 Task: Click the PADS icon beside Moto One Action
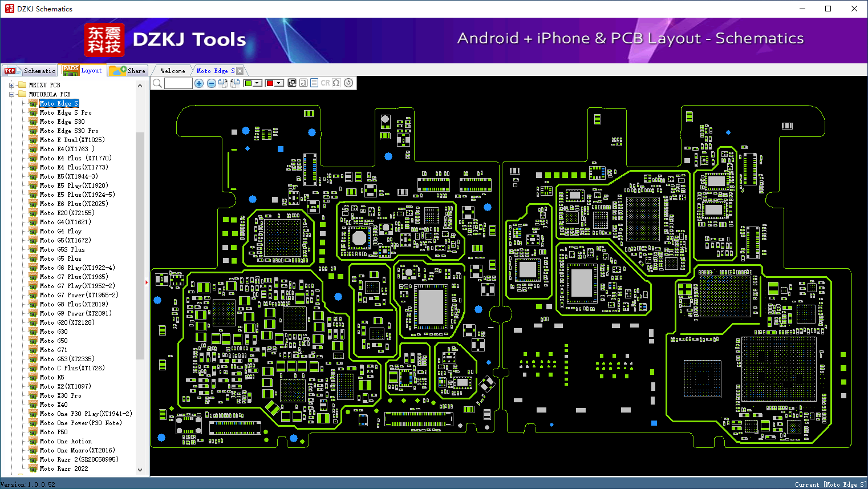33,441
